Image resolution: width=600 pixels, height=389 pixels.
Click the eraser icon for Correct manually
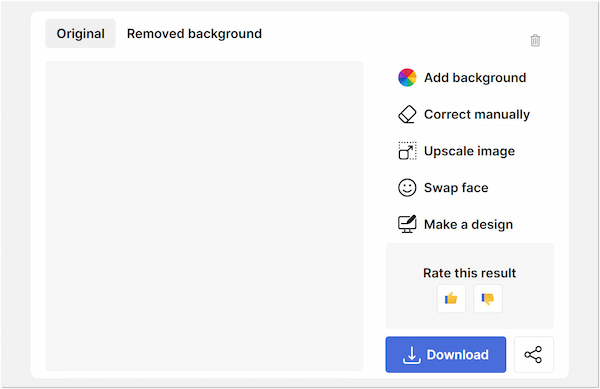(407, 114)
